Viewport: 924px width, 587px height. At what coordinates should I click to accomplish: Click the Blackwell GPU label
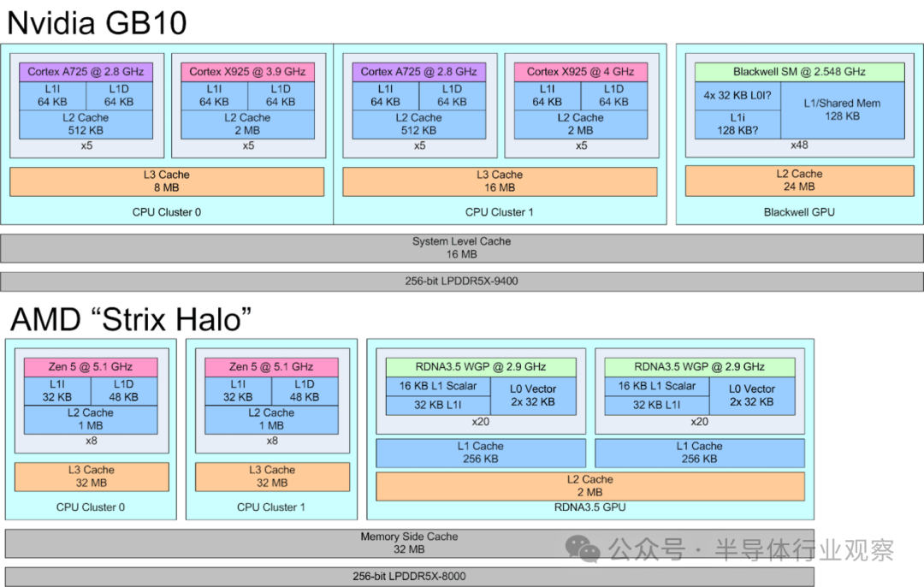coord(798,211)
